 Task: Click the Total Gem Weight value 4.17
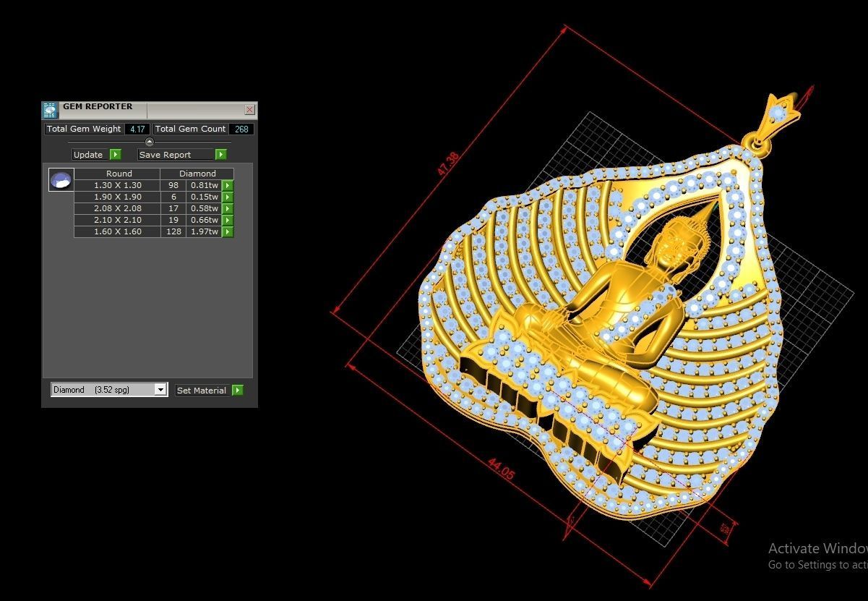pyautogui.click(x=137, y=129)
